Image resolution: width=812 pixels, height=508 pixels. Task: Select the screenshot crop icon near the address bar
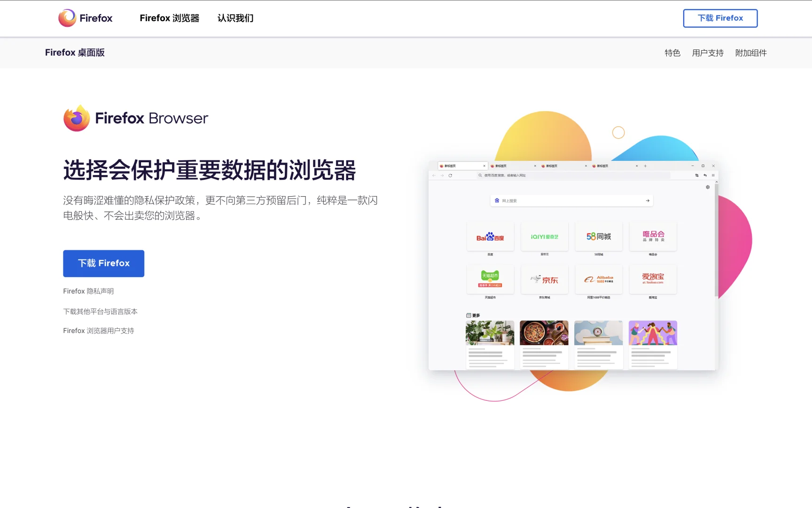pyautogui.click(x=697, y=175)
